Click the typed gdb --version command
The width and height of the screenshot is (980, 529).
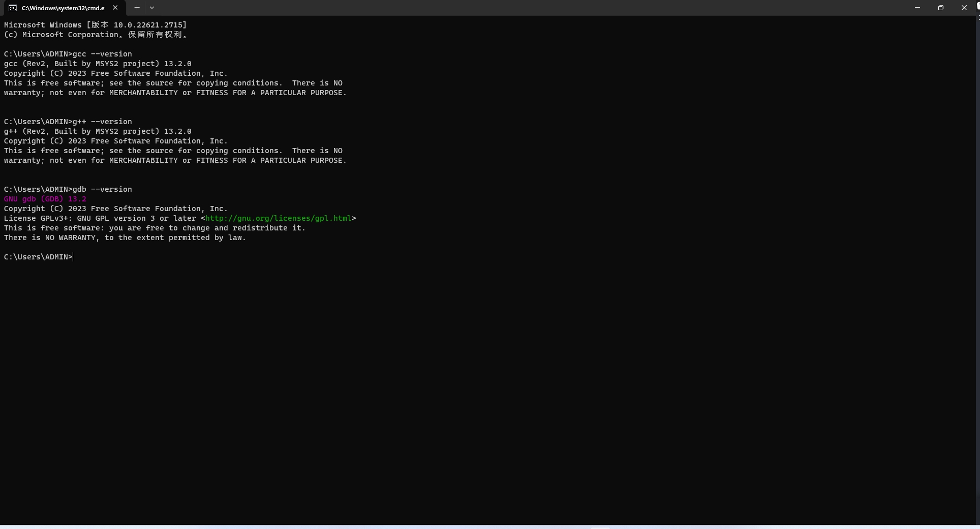pyautogui.click(x=102, y=189)
